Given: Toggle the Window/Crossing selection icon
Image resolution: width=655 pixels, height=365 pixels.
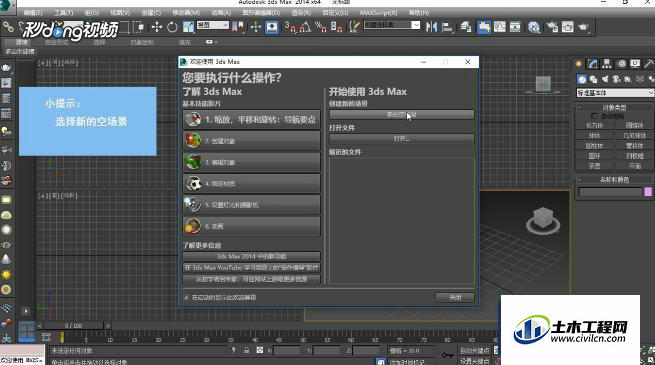Looking at the screenshot, I should [139, 28].
